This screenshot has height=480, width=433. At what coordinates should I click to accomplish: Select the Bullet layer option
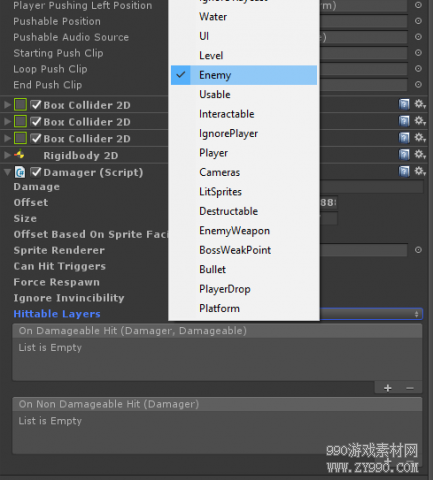click(x=244, y=269)
